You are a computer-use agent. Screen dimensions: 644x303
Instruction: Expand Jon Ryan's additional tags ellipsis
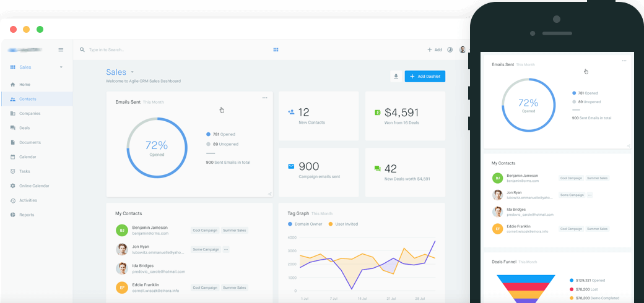[226, 249]
